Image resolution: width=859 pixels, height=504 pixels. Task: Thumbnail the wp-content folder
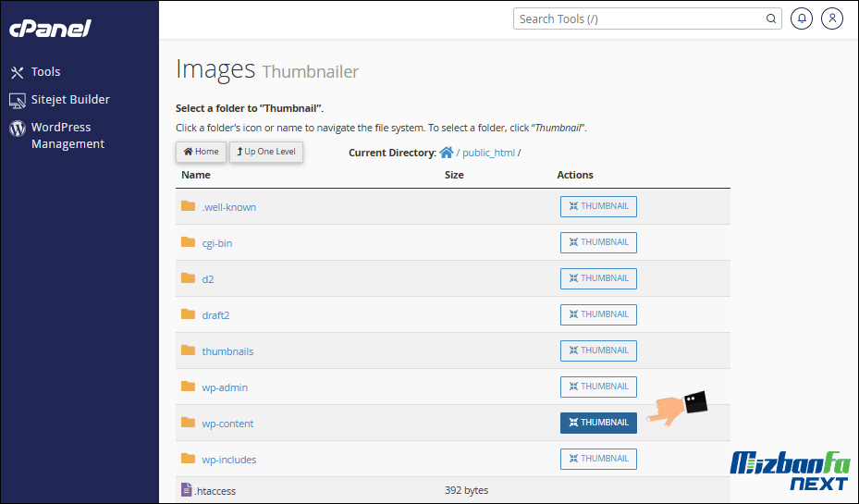coord(598,423)
